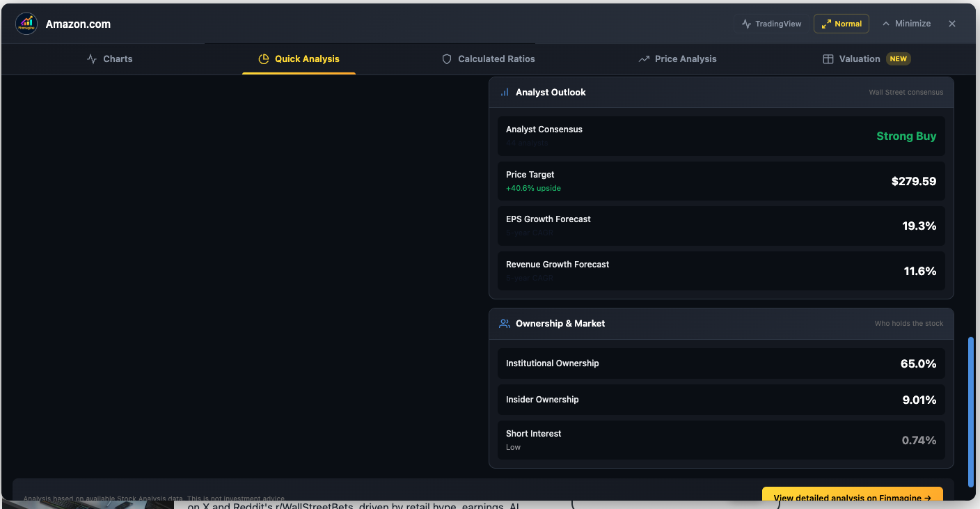Close the Amazon.com analysis modal
Viewport: 980px width, 509px height.
coord(952,24)
